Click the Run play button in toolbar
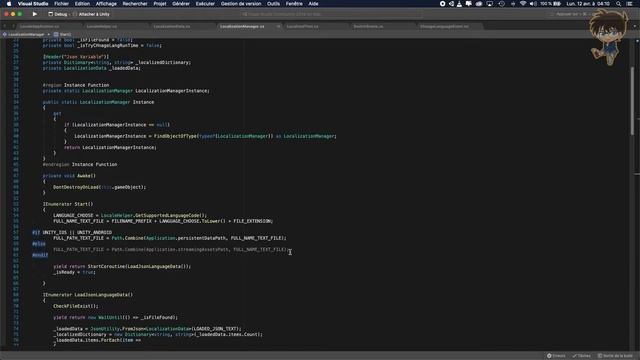This screenshot has height=360, width=640. pos(35,14)
